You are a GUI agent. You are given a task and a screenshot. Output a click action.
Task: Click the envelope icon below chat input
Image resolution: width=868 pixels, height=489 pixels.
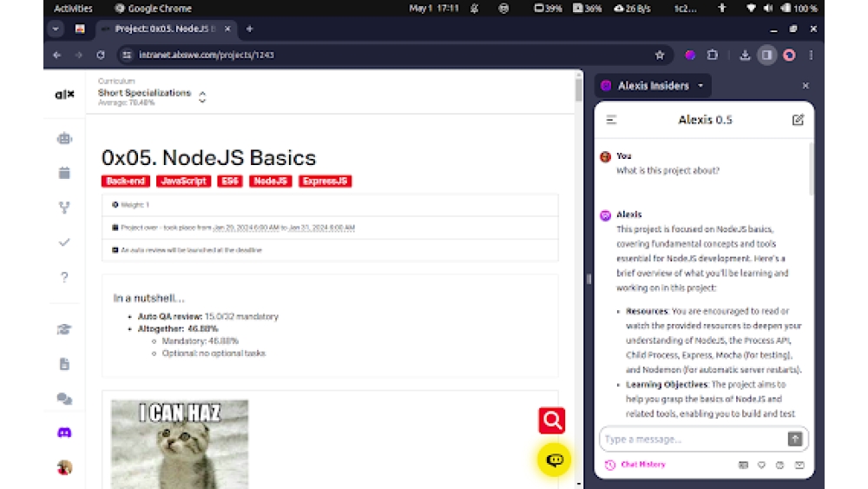pyautogui.click(x=799, y=466)
